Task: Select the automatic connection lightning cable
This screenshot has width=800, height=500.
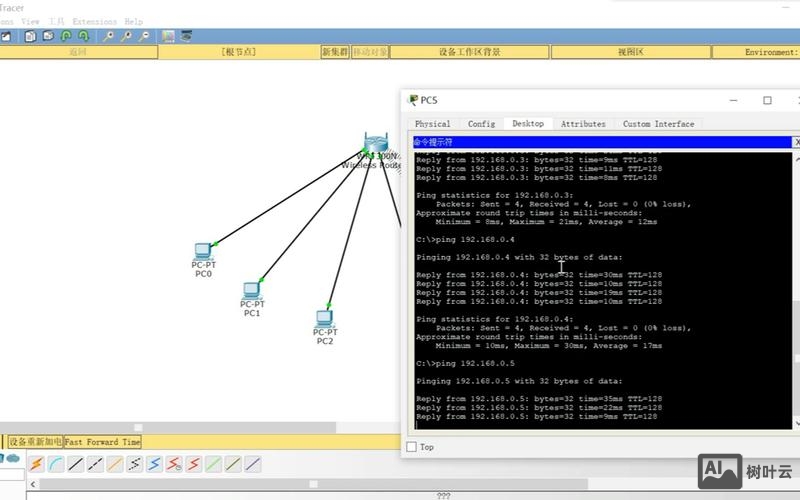Action: (x=36, y=464)
